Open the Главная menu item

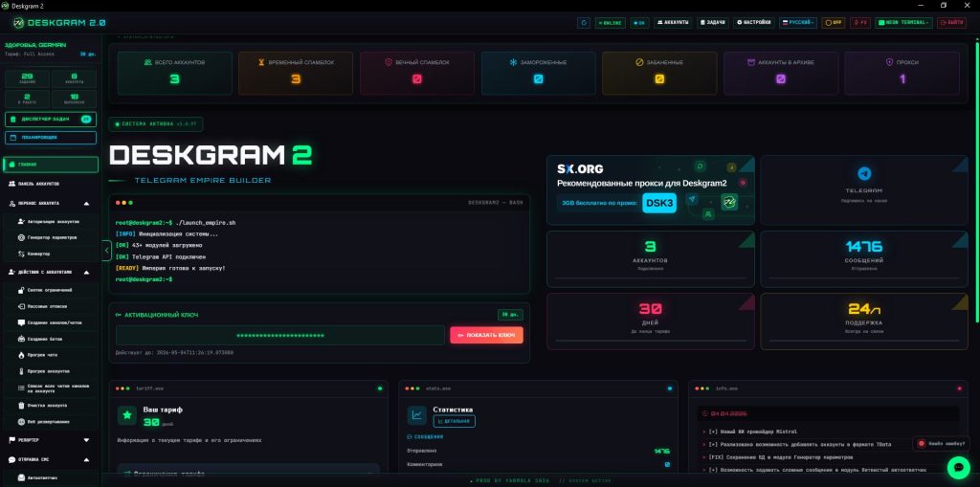[x=50, y=165]
